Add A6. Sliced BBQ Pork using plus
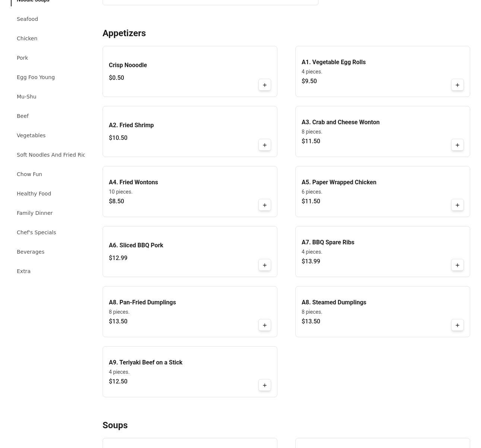 point(264,265)
